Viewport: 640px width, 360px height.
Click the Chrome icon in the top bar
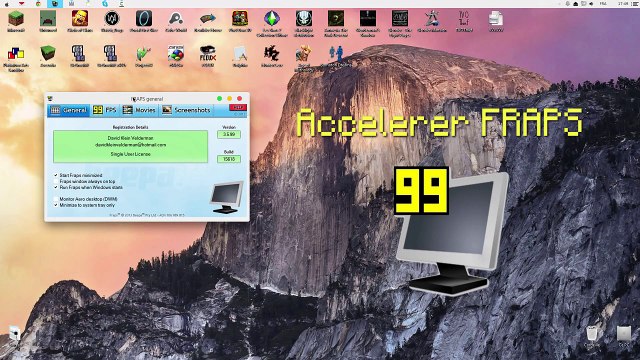[x=38, y=3]
